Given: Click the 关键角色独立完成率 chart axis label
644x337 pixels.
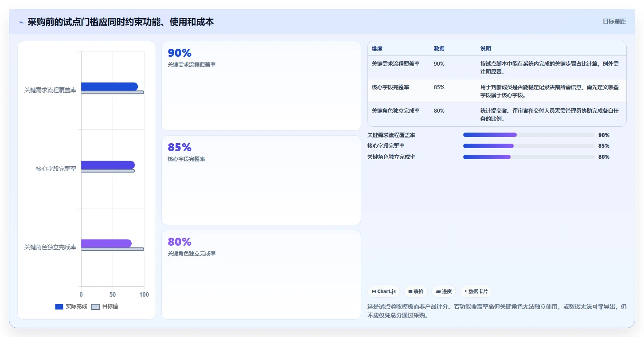Looking at the screenshot, I should 50,247.
